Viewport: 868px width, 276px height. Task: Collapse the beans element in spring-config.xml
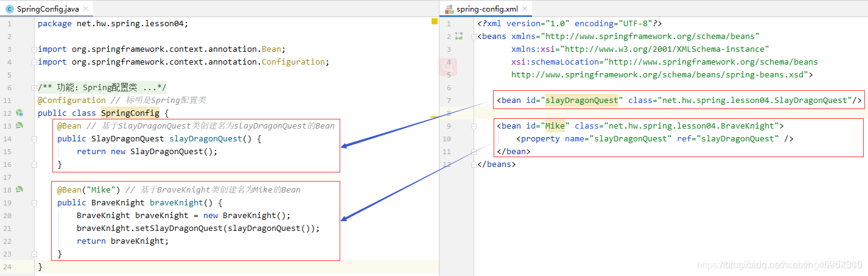click(x=474, y=36)
